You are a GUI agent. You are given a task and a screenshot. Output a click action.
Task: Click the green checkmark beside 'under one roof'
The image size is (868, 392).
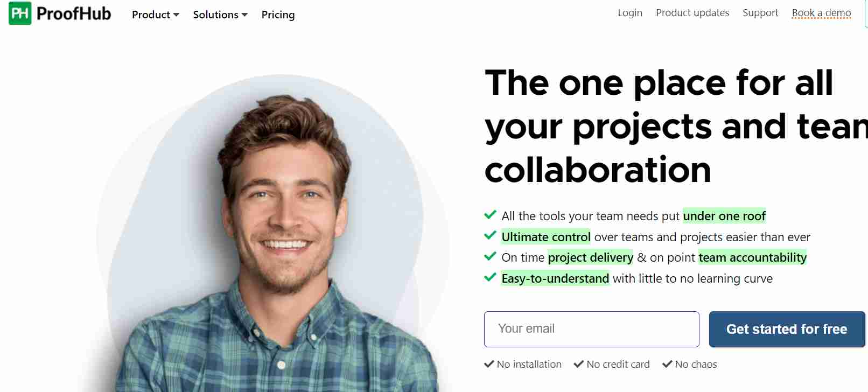click(490, 215)
